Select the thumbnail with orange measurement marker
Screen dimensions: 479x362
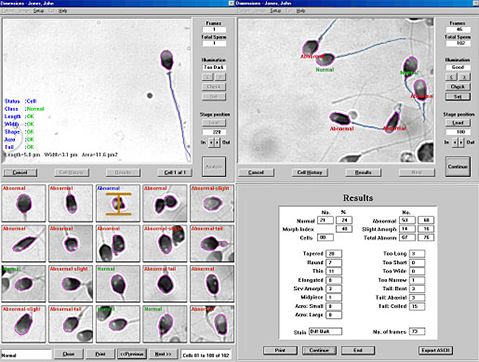[118, 203]
